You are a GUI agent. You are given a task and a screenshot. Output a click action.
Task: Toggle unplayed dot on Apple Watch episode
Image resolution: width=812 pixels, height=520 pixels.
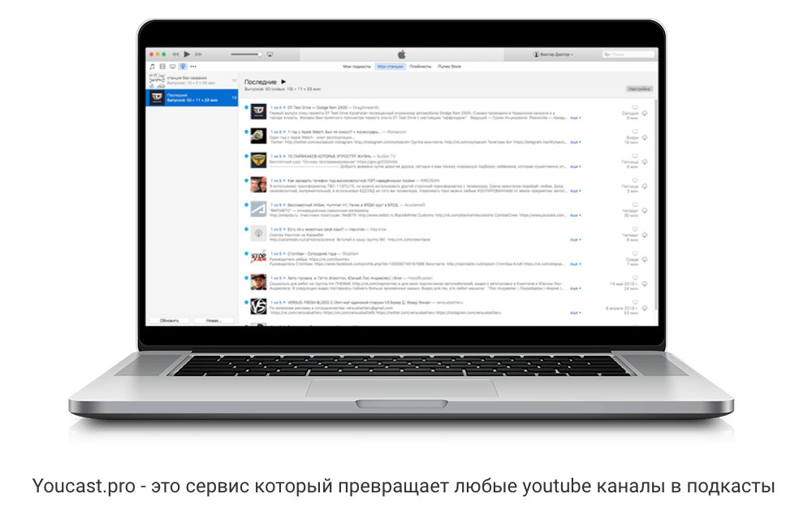[246, 132]
